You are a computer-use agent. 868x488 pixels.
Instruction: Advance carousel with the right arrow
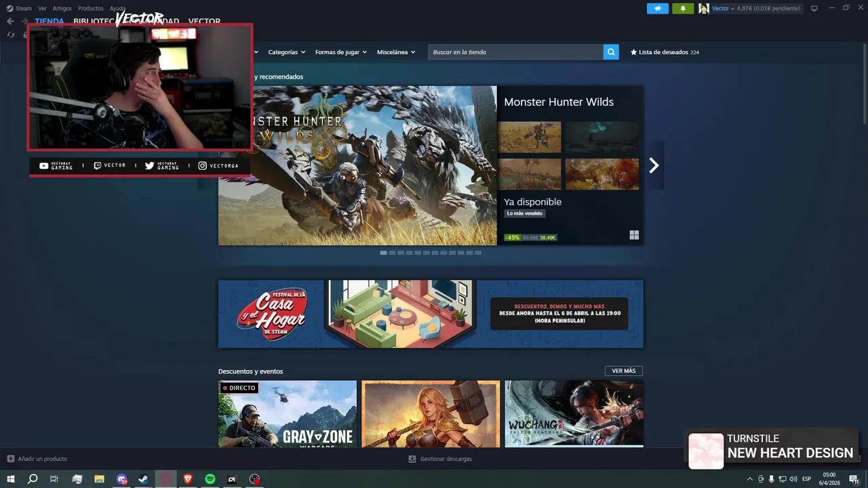pos(654,165)
